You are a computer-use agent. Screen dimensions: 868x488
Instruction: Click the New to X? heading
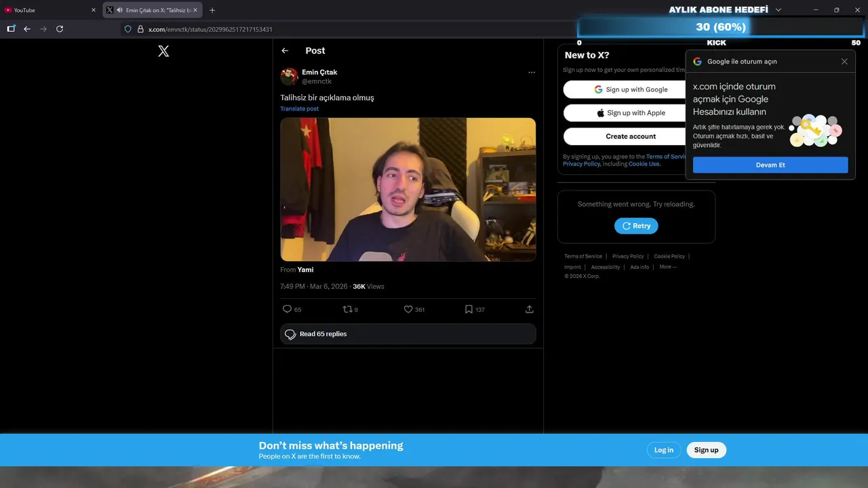587,56
